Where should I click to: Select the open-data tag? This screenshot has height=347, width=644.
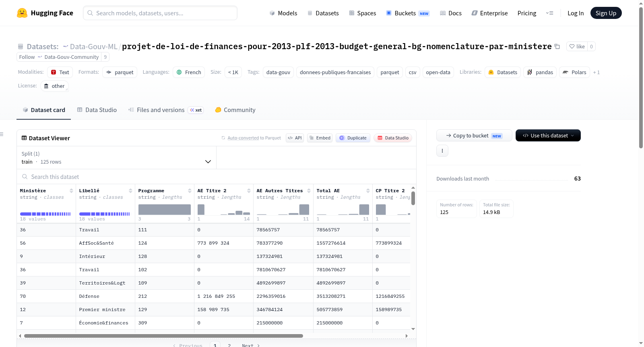(438, 72)
